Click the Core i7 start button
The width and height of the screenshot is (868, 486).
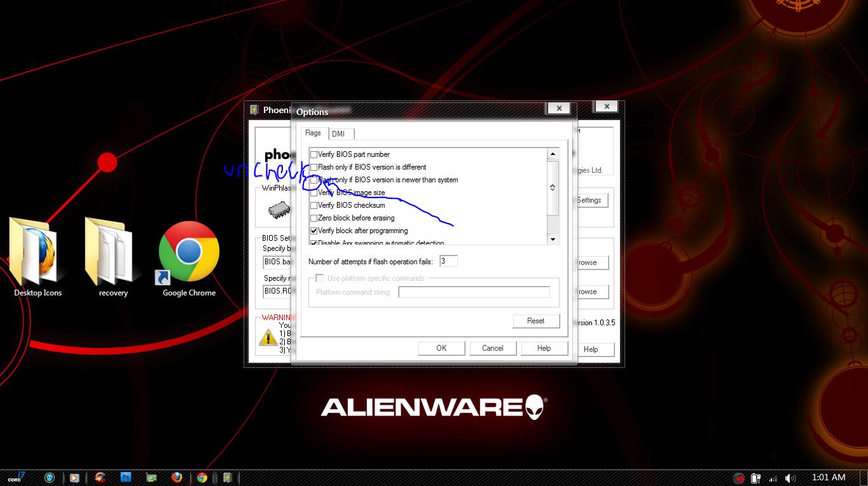(x=15, y=477)
